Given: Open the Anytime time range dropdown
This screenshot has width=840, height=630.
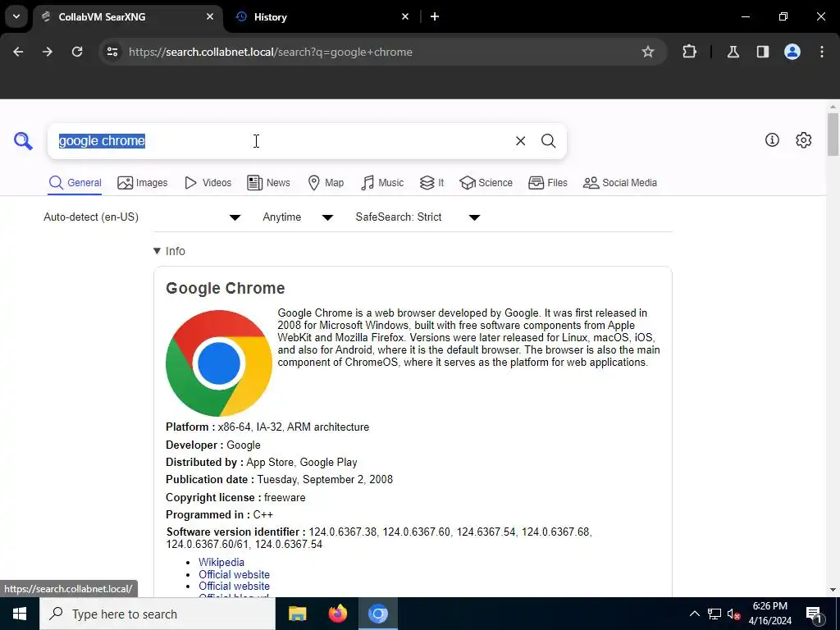Looking at the screenshot, I should [298, 217].
